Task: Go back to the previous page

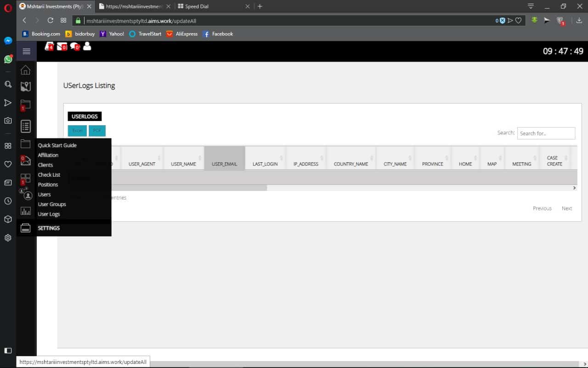Action: (x=24, y=21)
